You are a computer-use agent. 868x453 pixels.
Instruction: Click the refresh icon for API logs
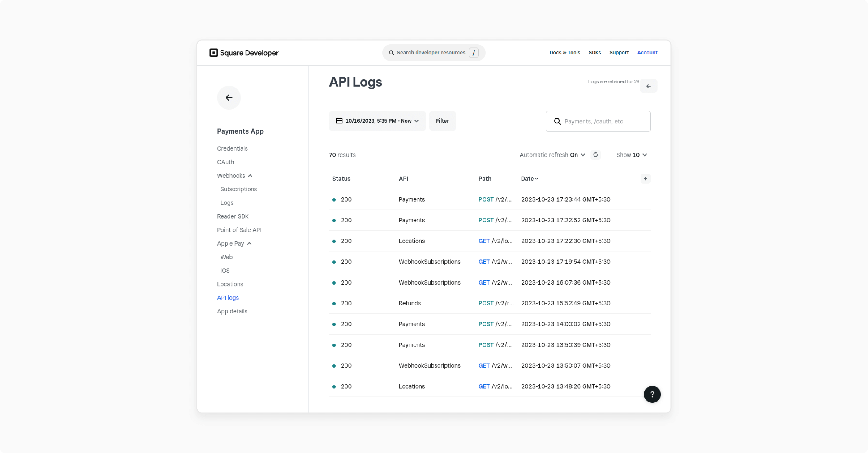click(x=595, y=155)
